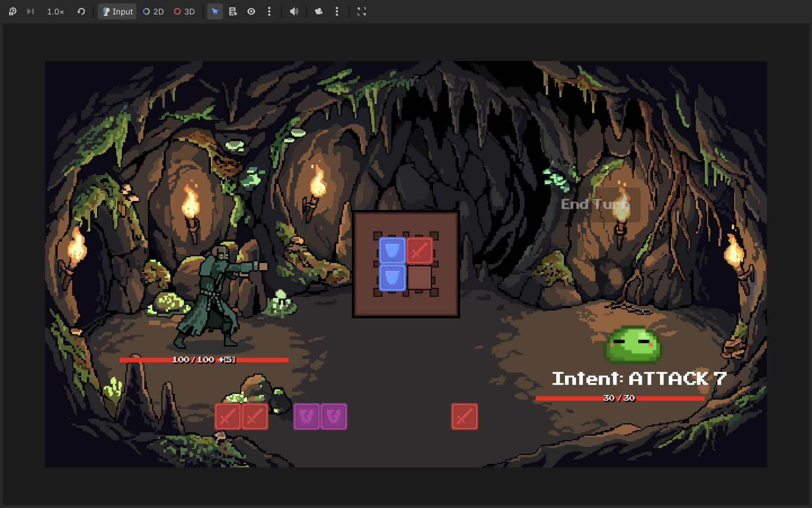Pick the second purple tile in the hand
This screenshot has height=508, width=812.
pos(334,416)
